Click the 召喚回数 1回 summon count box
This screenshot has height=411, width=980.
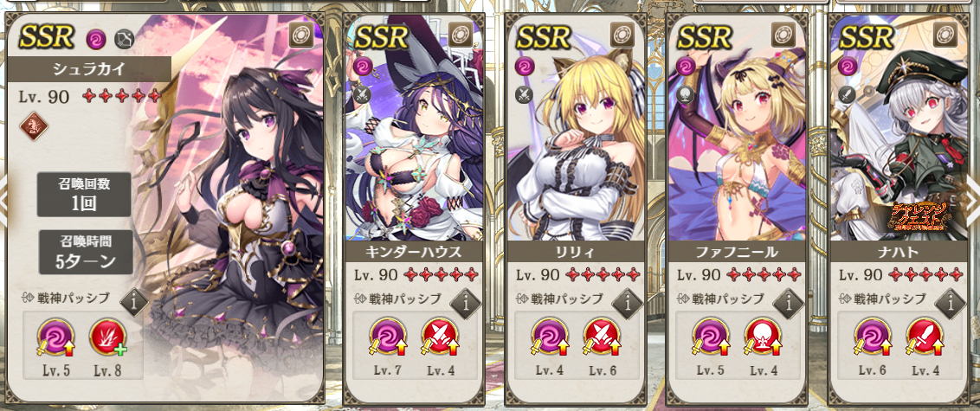84,195
